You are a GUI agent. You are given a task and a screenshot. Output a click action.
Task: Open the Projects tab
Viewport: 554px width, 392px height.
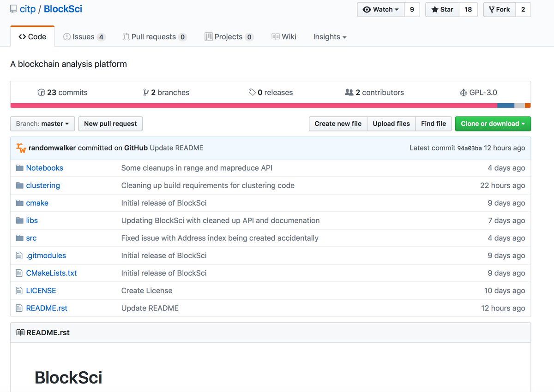click(x=229, y=36)
